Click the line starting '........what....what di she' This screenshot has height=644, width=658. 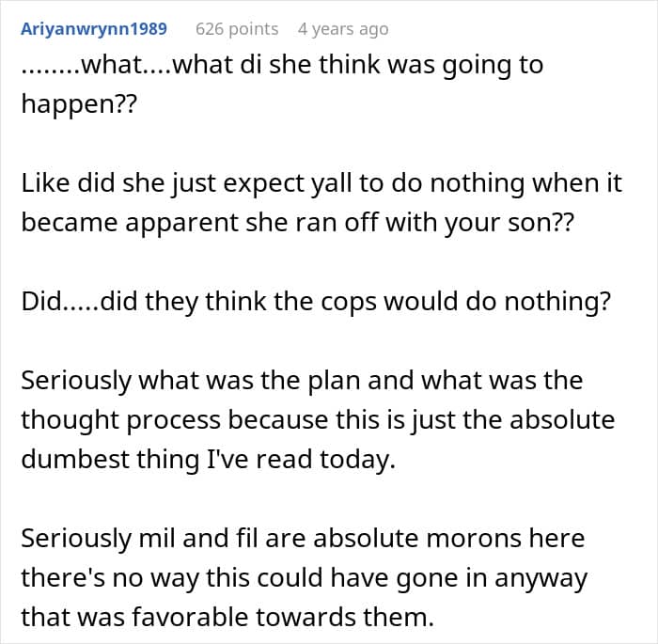click(282, 66)
